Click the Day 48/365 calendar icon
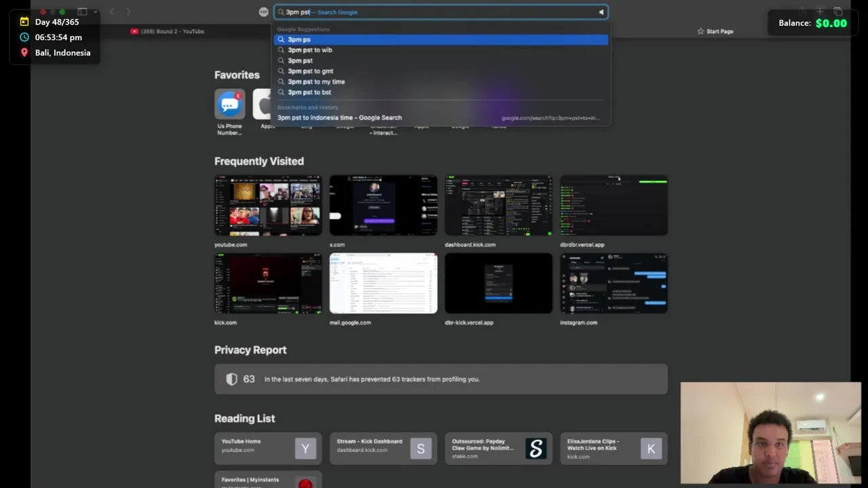Viewport: 868px width, 488px height. (x=24, y=22)
